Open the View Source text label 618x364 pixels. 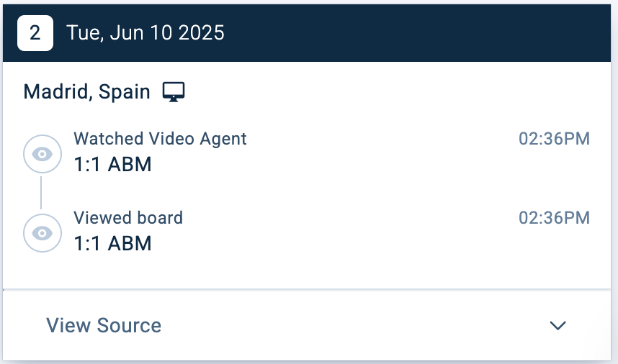pyautogui.click(x=104, y=325)
